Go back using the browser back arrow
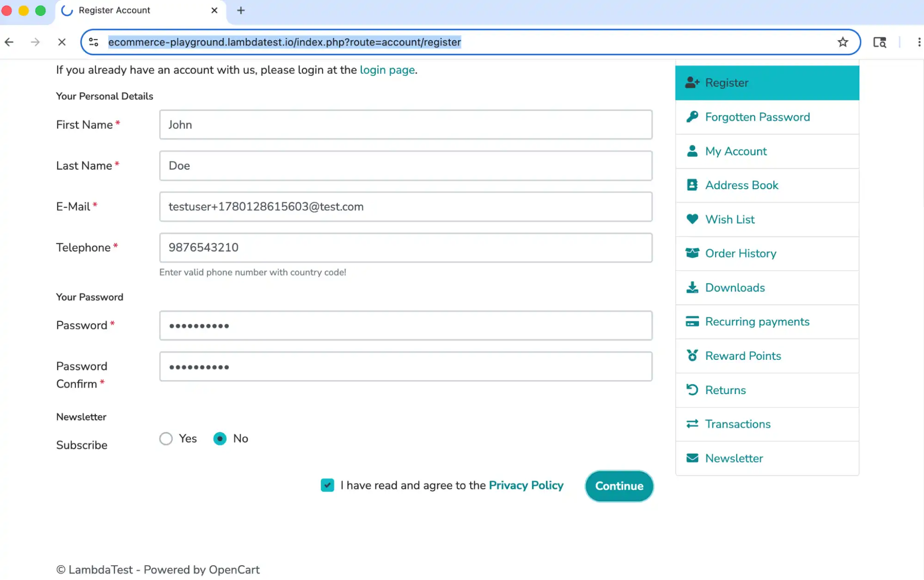This screenshot has width=924, height=580. click(9, 42)
